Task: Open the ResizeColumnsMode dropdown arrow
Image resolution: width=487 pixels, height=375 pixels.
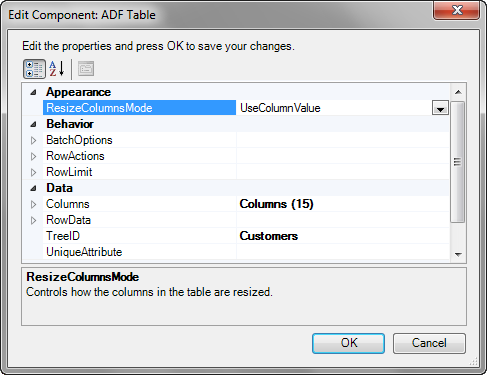Action: click(440, 108)
